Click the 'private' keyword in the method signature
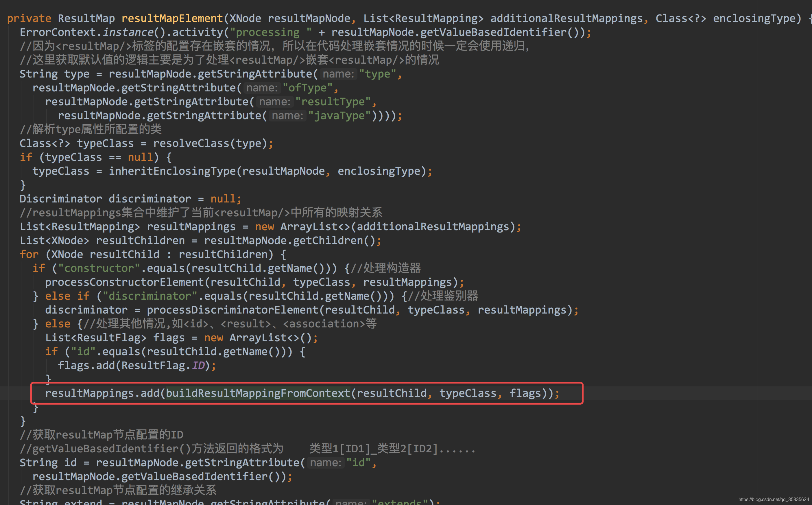The width and height of the screenshot is (812, 505). pos(29,18)
